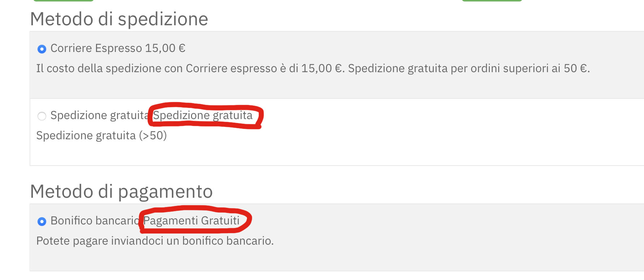
Task: Click the 15,00 € price in shipping label
Action: 165,48
